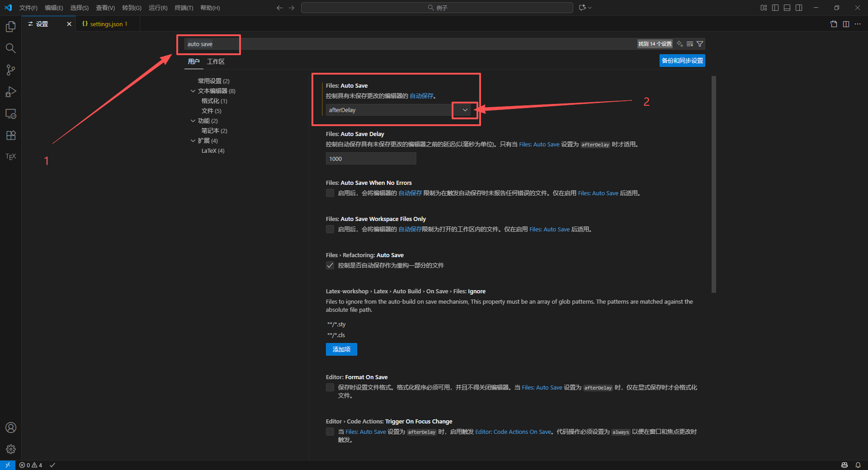Click the title bar command center search
Image resolution: width=868 pixels, height=470 pixels.
[437, 8]
